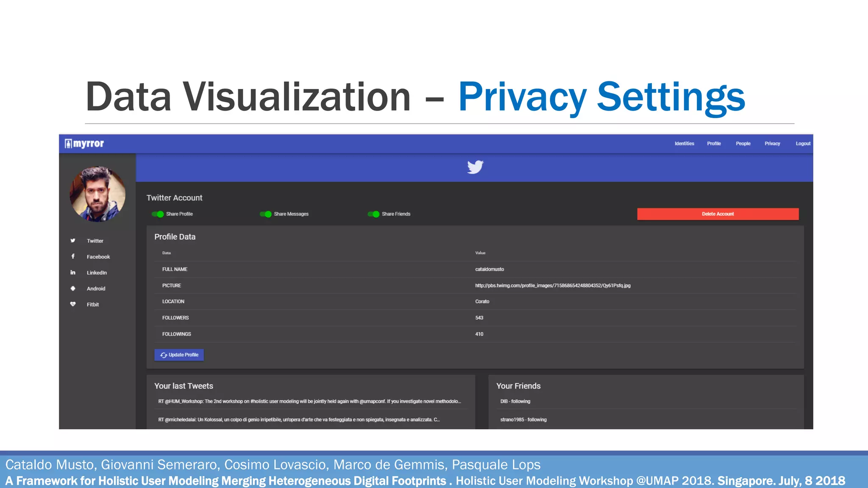Viewport: 868px width, 488px height.
Task: Click the Twitter bird icon in header banner
Action: (x=475, y=167)
